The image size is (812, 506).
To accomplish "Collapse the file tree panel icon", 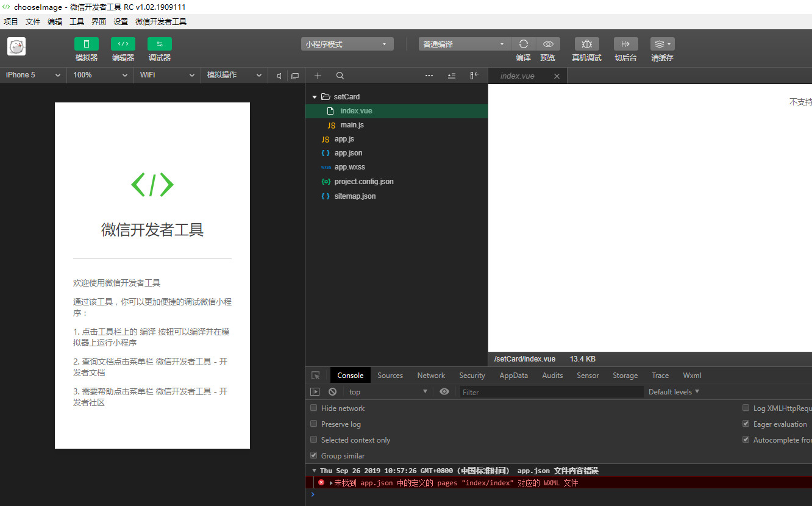I will click(474, 76).
